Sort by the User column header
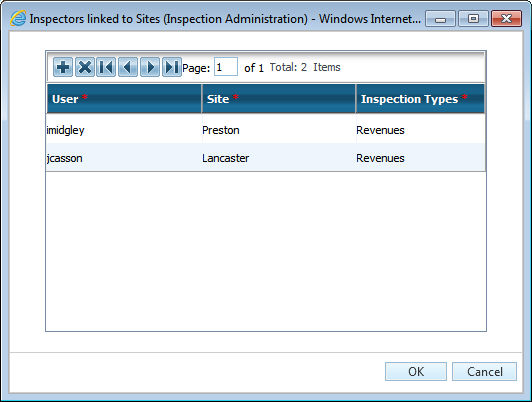 point(124,99)
